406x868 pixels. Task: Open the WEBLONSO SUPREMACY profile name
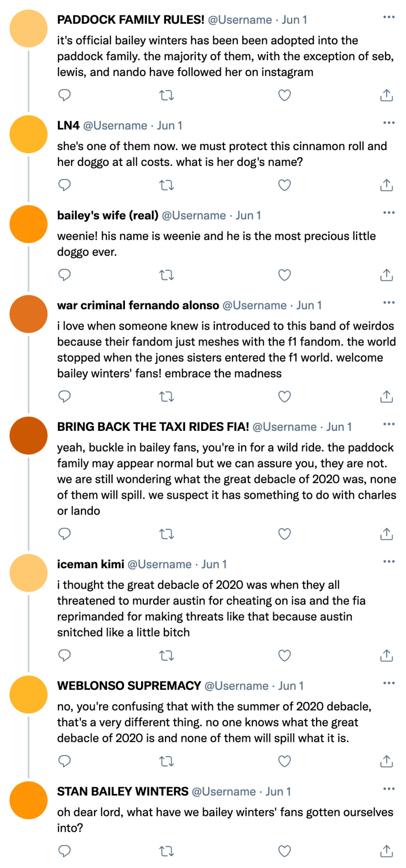pyautogui.click(x=129, y=686)
